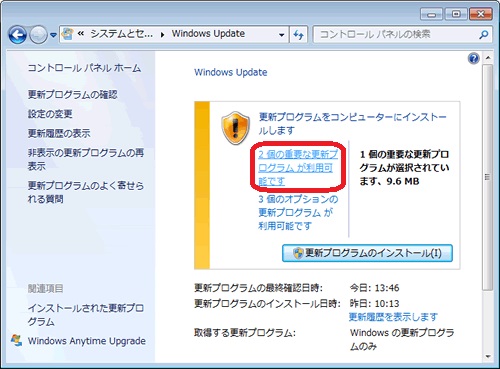
Task: Click the control panel icon in address bar
Action: (68, 34)
